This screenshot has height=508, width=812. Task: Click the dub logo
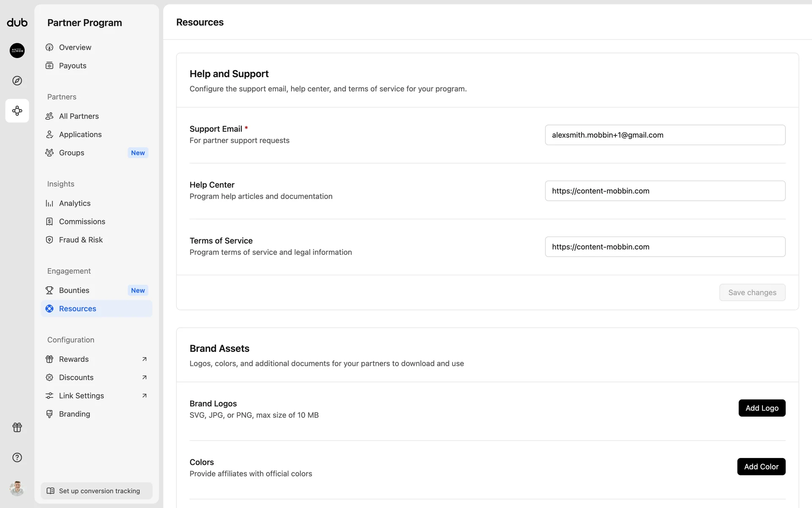tap(17, 22)
